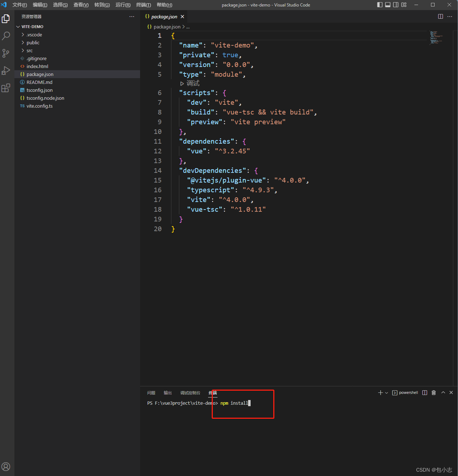Open the Source Control view
This screenshot has width=458, height=476.
[6, 53]
